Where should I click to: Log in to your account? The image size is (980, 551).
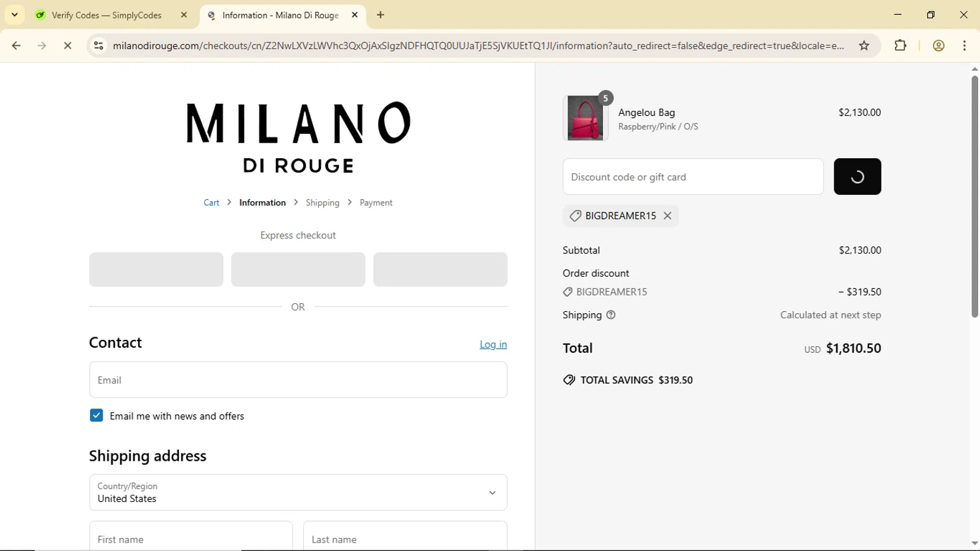click(x=493, y=344)
